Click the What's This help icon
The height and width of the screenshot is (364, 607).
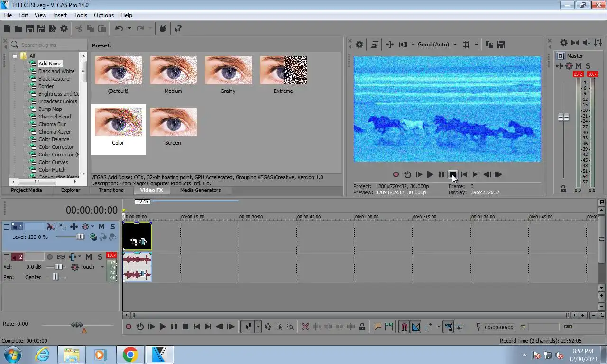click(178, 29)
